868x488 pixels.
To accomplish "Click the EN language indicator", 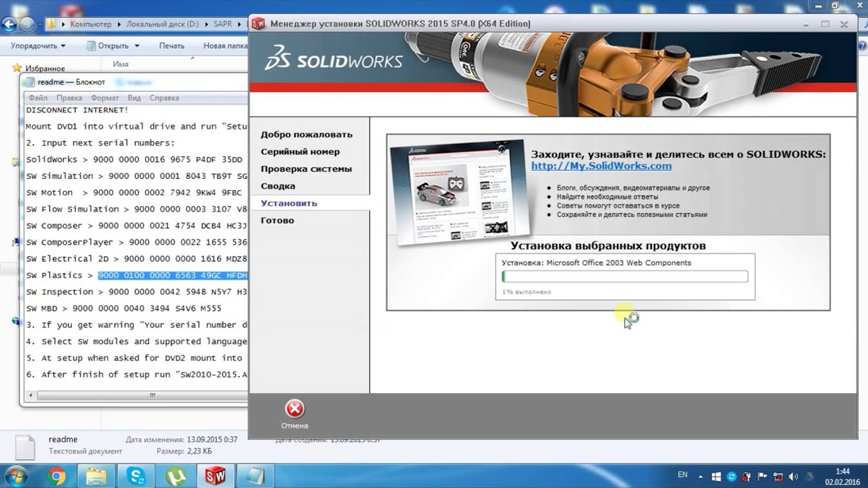I will (683, 474).
